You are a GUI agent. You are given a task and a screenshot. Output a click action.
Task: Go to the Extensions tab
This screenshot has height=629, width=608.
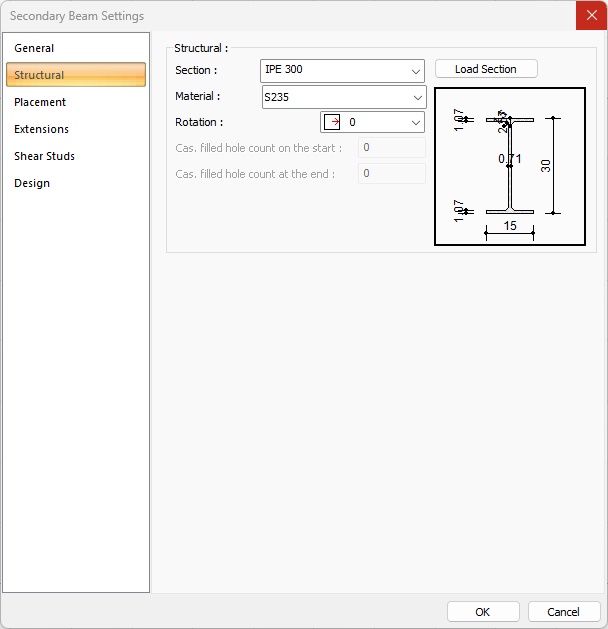(x=41, y=129)
